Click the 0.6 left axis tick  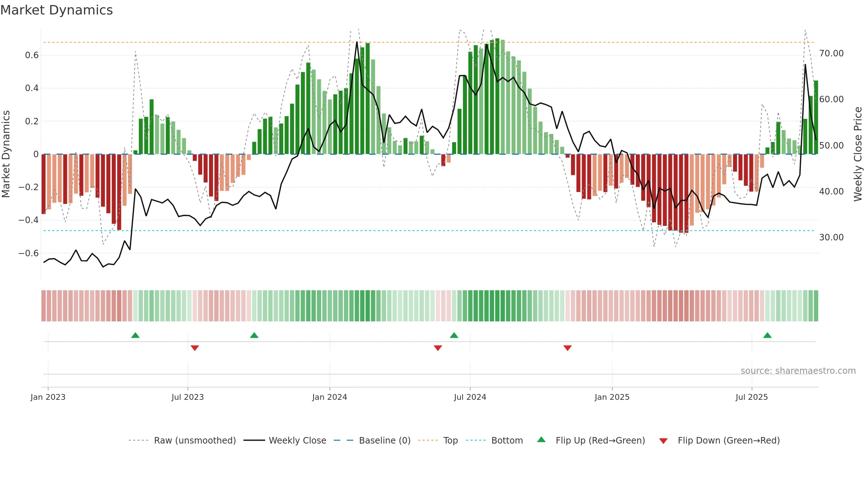tap(32, 55)
